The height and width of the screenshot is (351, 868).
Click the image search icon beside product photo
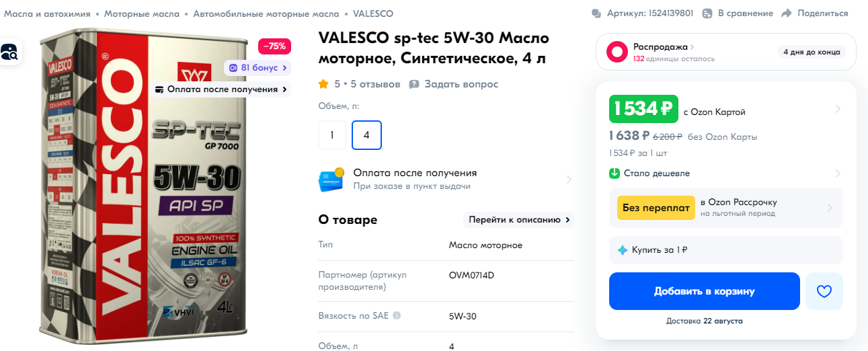(x=10, y=52)
